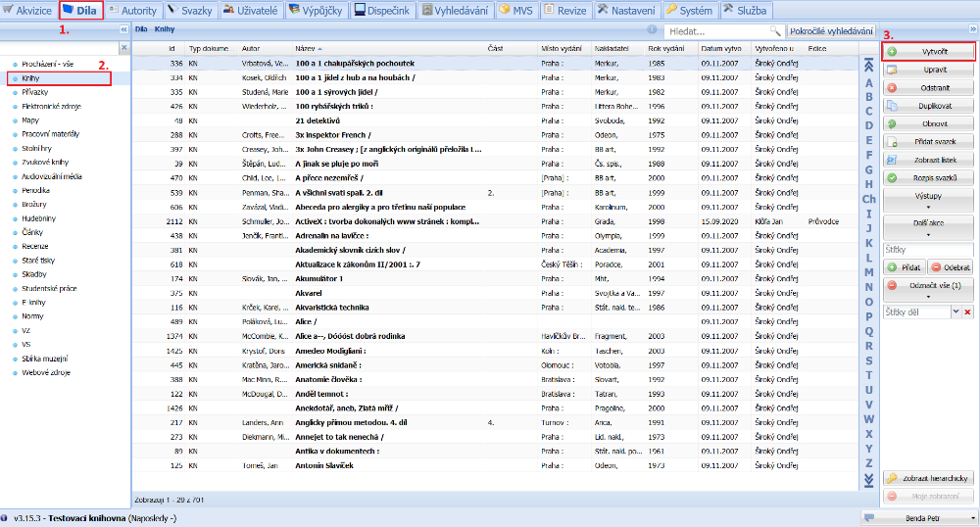Click the magnifier icon in the search box

click(x=776, y=31)
